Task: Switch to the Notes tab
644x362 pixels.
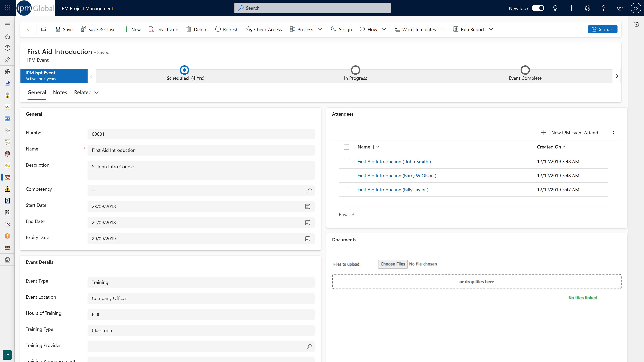Action: click(60, 92)
